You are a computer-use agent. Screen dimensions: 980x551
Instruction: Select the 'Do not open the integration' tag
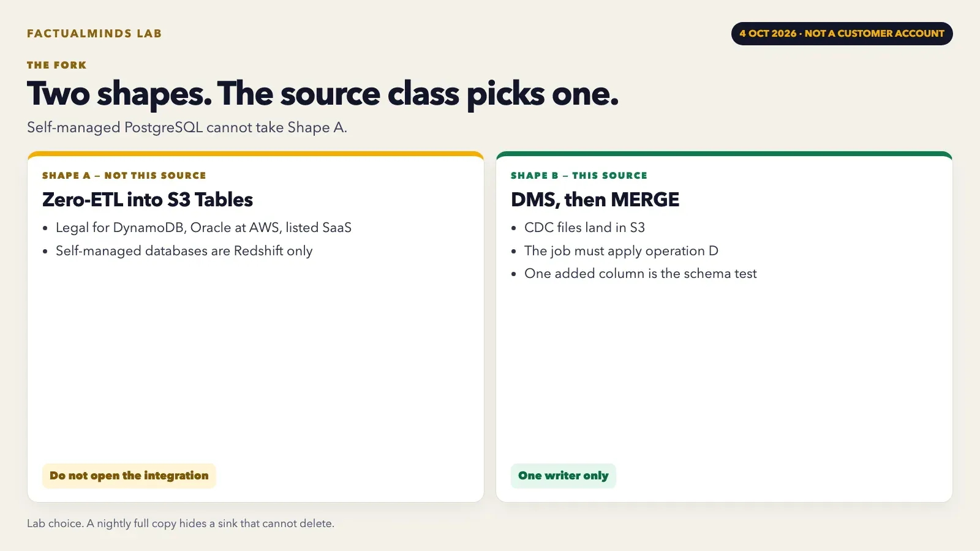129,476
